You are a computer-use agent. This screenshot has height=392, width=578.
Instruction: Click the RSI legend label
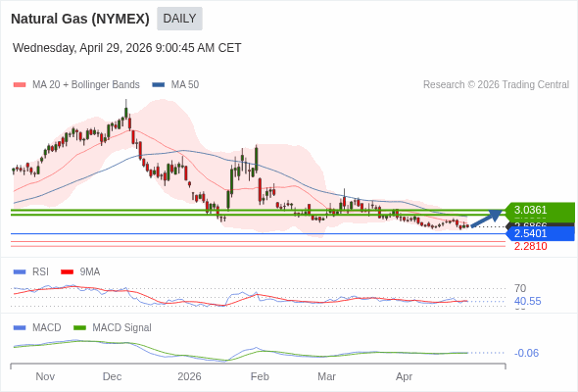pyautogui.click(x=40, y=272)
